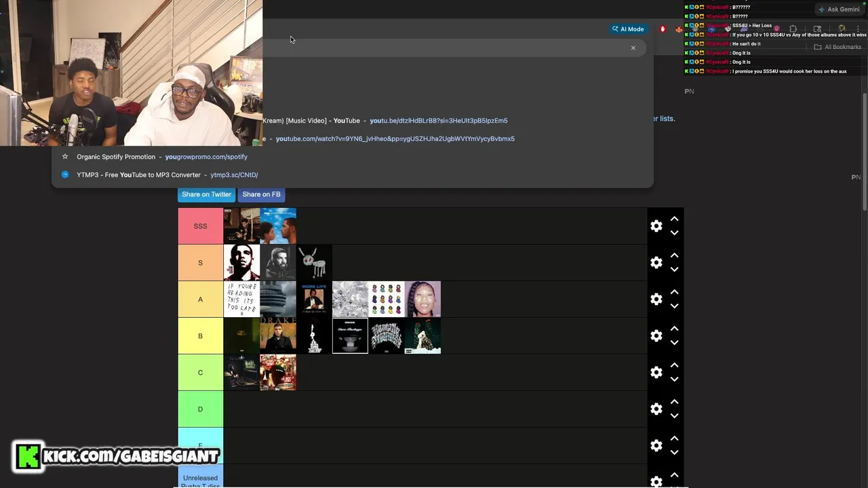Click Share on Twitter button
868x488 pixels.
point(206,195)
